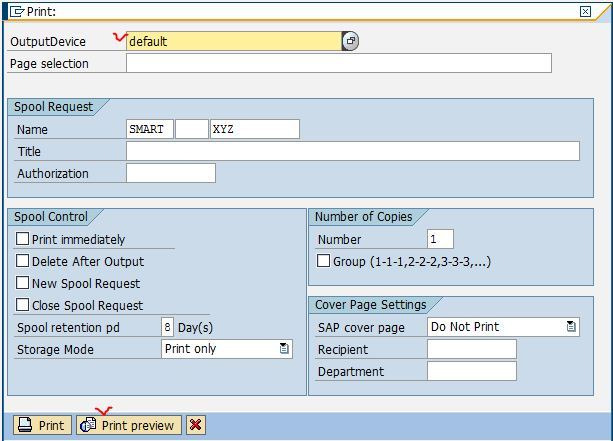Tick Delete After Output checkbox
The width and height of the screenshot is (613, 441).
(22, 261)
